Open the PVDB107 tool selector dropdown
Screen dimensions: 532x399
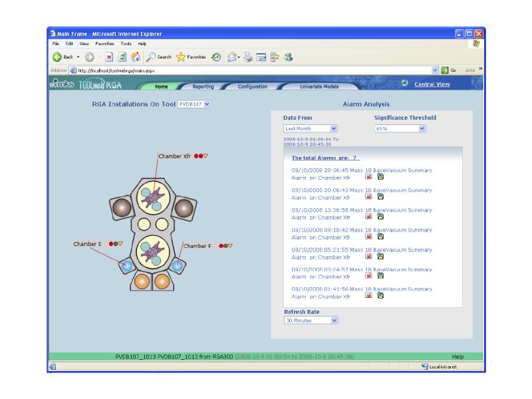tap(207, 104)
